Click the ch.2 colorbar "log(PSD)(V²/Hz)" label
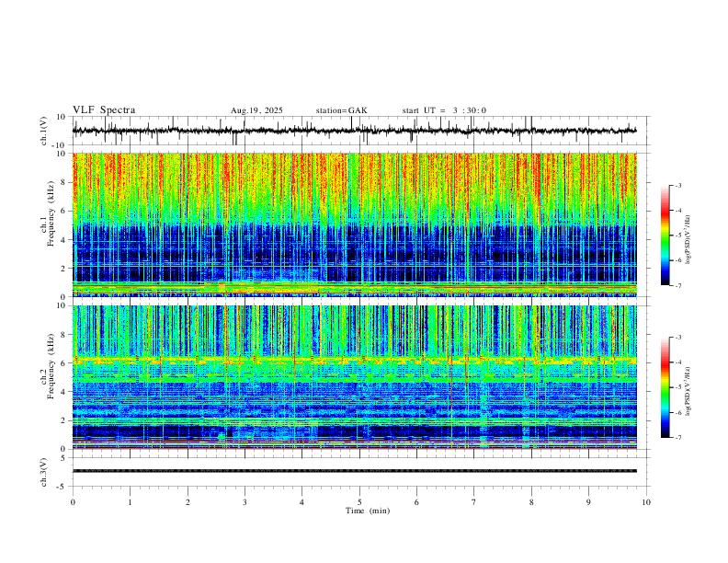728x563 pixels. point(688,391)
